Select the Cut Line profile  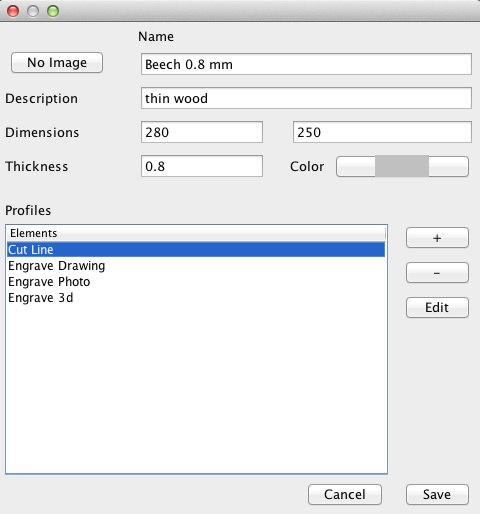[196, 249]
